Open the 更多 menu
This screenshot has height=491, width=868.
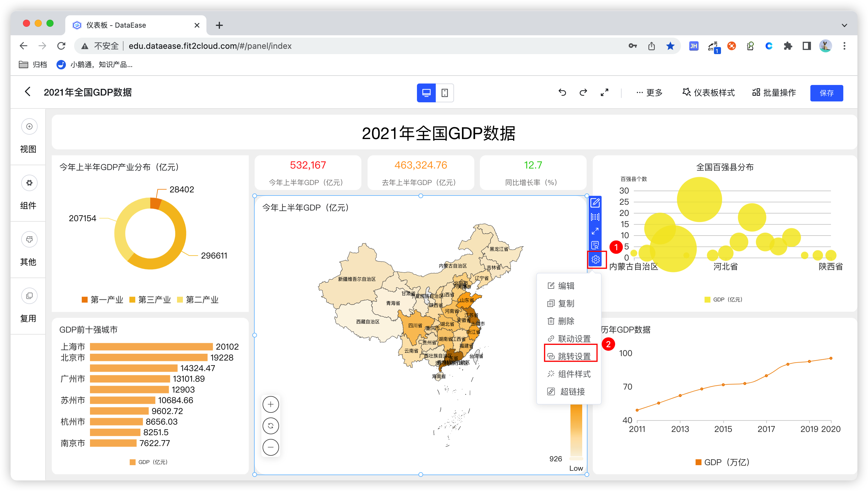tap(649, 93)
